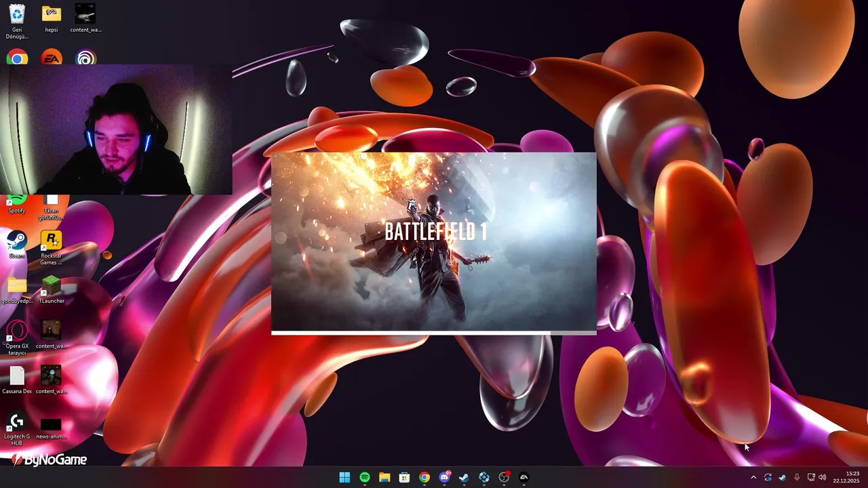868x488 pixels.
Task: Open the EA app from the taskbar
Action: click(x=524, y=477)
